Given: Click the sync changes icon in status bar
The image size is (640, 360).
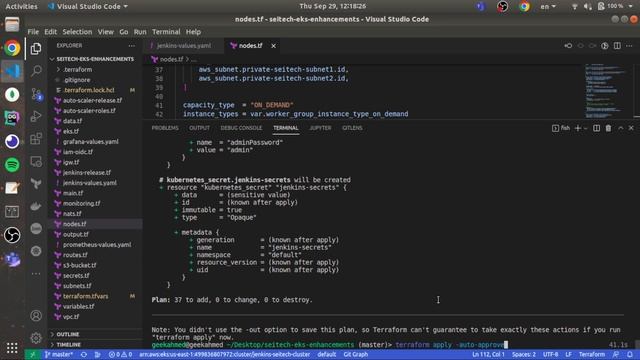Looking at the screenshot, I should pos(84,354).
